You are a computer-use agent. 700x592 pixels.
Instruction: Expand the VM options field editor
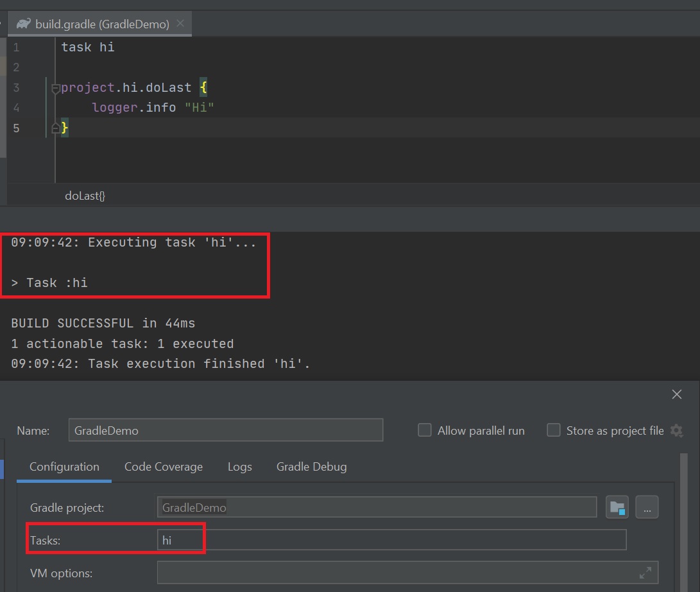click(x=645, y=572)
